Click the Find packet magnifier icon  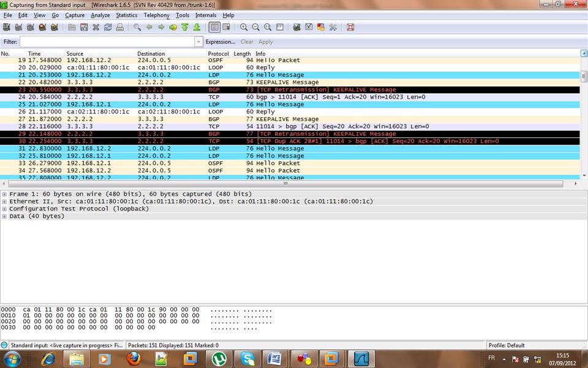coord(137,27)
